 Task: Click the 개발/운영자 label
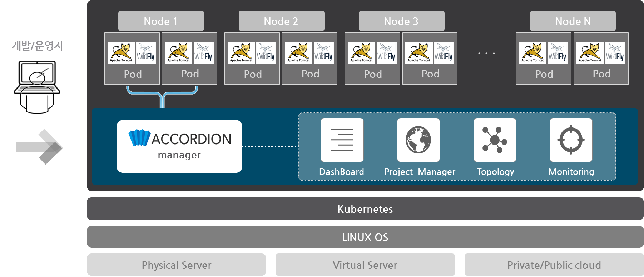coord(38,46)
